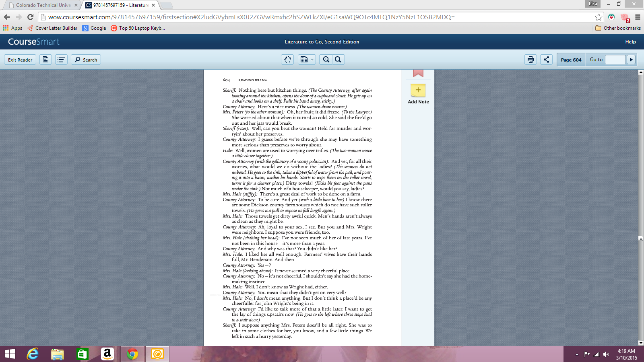
Task: Open the page layout dropdown
Action: pyautogui.click(x=307, y=60)
